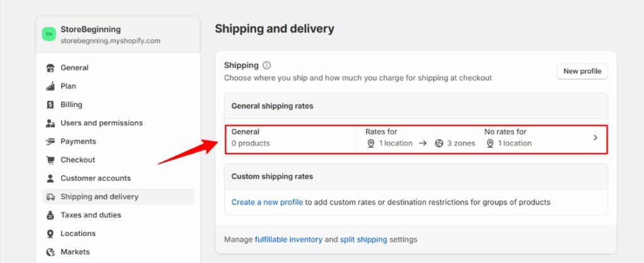Screen dimensions: 644x263
Task: Click the StoreBeginning green store avatar
Action: [49, 35]
